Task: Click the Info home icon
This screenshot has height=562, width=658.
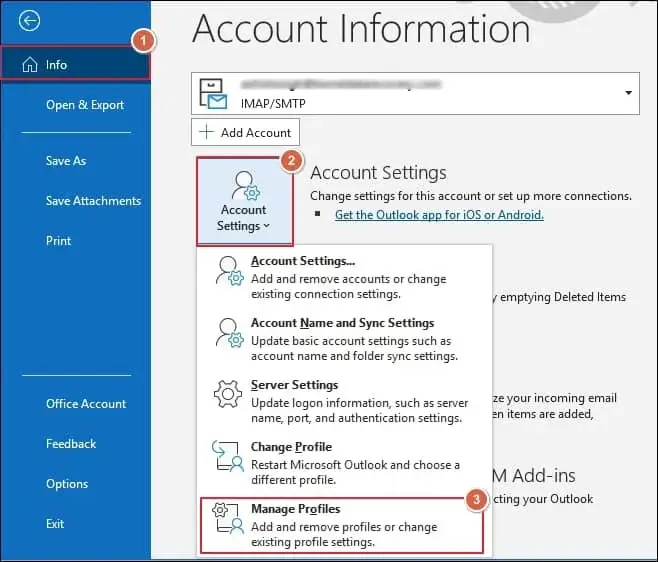Action: [28, 65]
